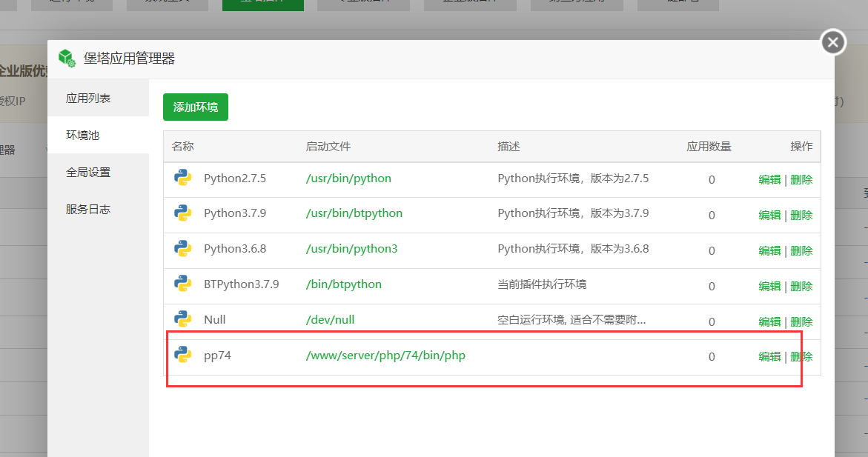Image resolution: width=868 pixels, height=457 pixels.
Task: Click the 当前插件执行环境 description
Action: [542, 284]
